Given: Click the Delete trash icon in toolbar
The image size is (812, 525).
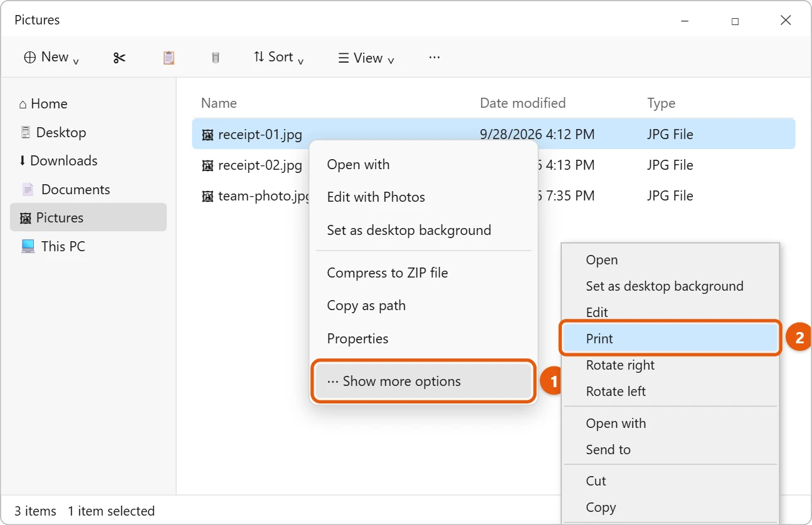Looking at the screenshot, I should [x=216, y=58].
